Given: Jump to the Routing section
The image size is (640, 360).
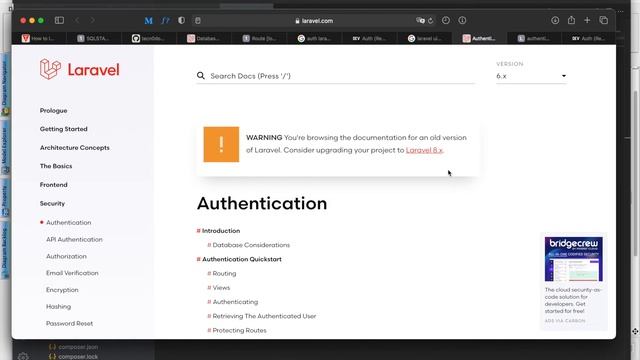Looking at the screenshot, I should pyautogui.click(x=224, y=273).
